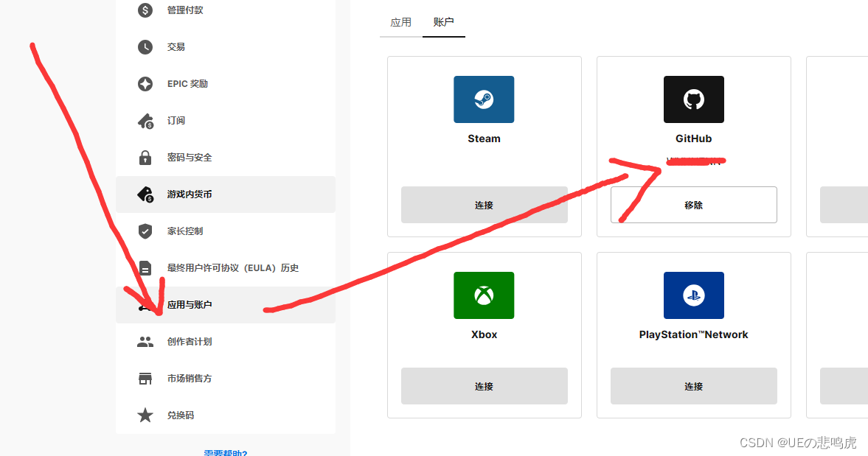The width and height of the screenshot is (868, 456).
Task: Click the dollar icon beside 管理付款
Action: pyautogui.click(x=145, y=10)
